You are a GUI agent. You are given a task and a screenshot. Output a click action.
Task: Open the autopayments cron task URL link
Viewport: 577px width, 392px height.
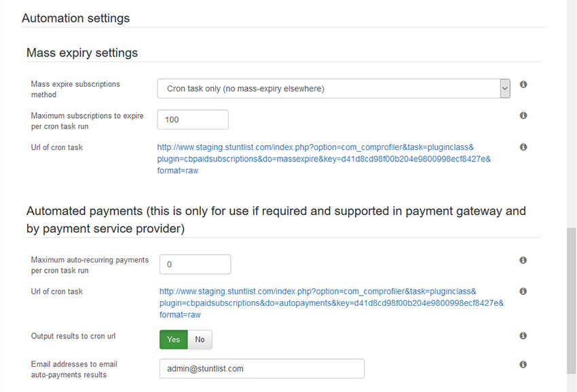(x=331, y=303)
